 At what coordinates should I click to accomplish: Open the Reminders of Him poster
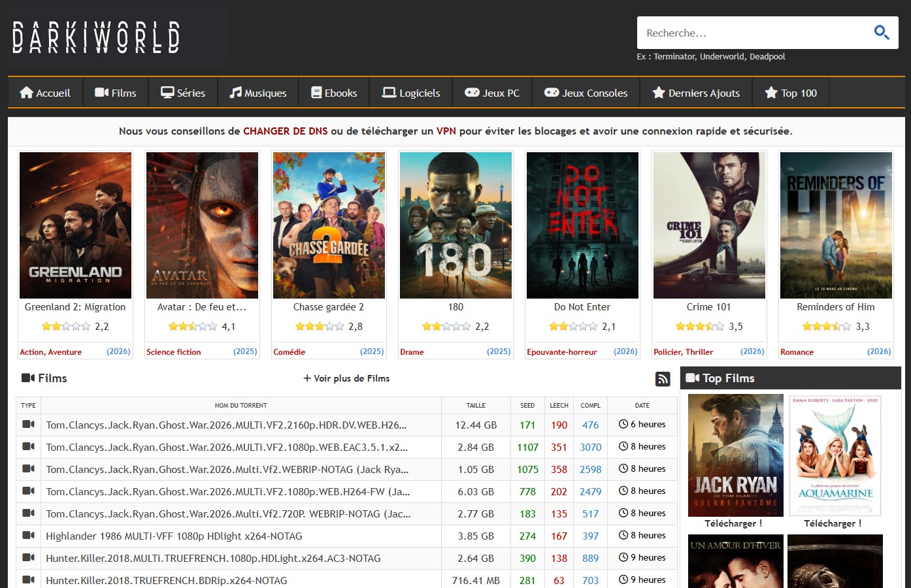pyautogui.click(x=836, y=225)
